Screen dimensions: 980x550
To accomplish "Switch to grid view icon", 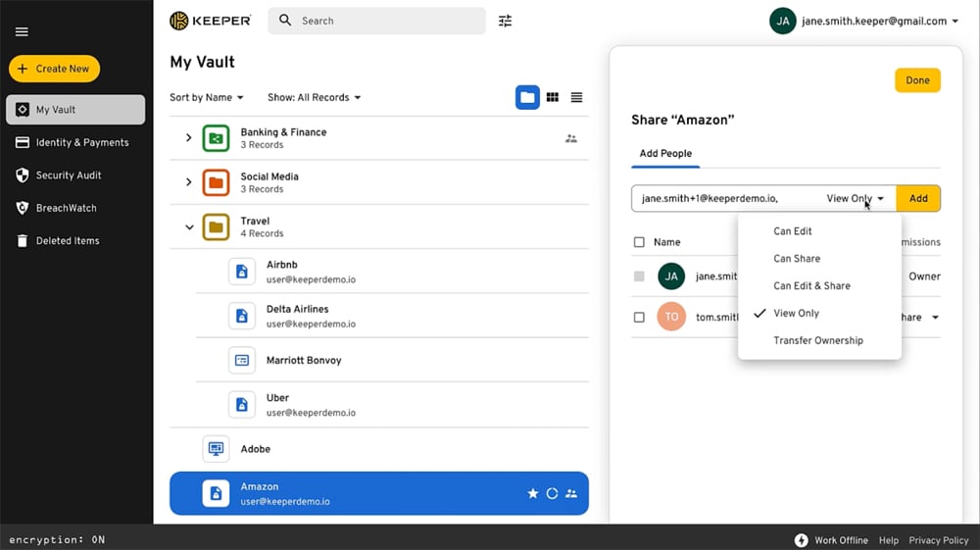I will (x=553, y=97).
